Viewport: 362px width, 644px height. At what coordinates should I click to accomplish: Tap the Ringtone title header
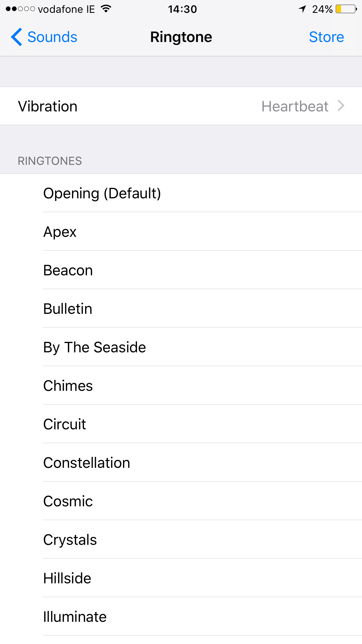(181, 37)
